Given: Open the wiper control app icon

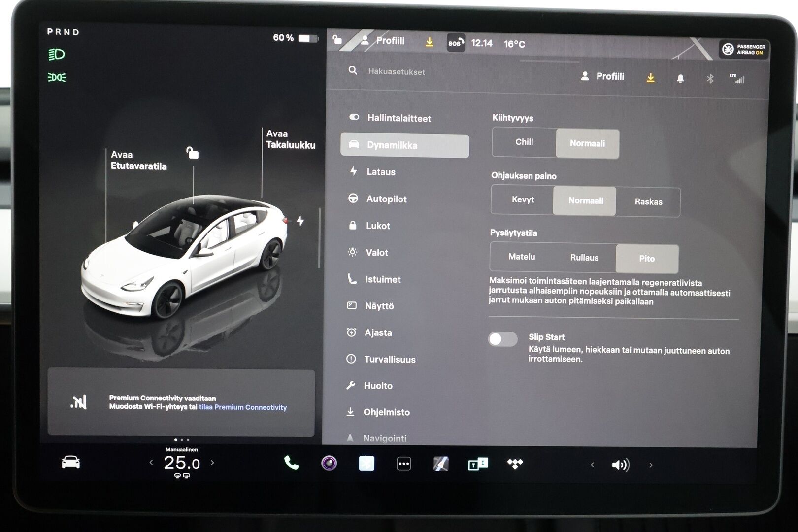Looking at the screenshot, I should click(441, 464).
